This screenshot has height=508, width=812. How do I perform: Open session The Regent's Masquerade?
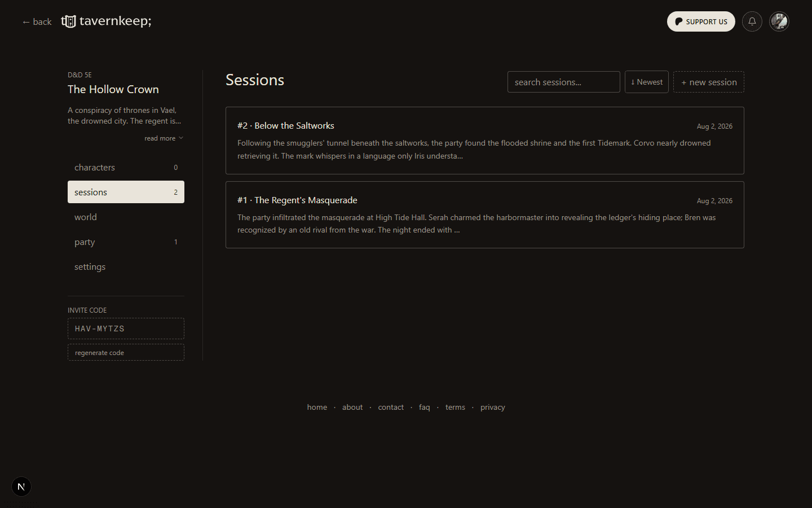[485, 214]
